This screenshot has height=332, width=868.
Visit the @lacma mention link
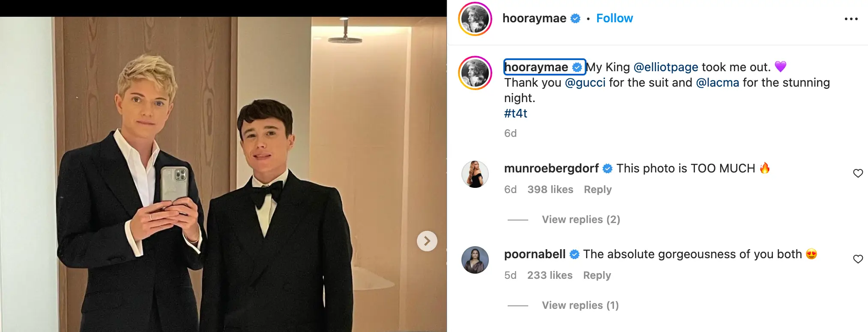pyautogui.click(x=717, y=83)
